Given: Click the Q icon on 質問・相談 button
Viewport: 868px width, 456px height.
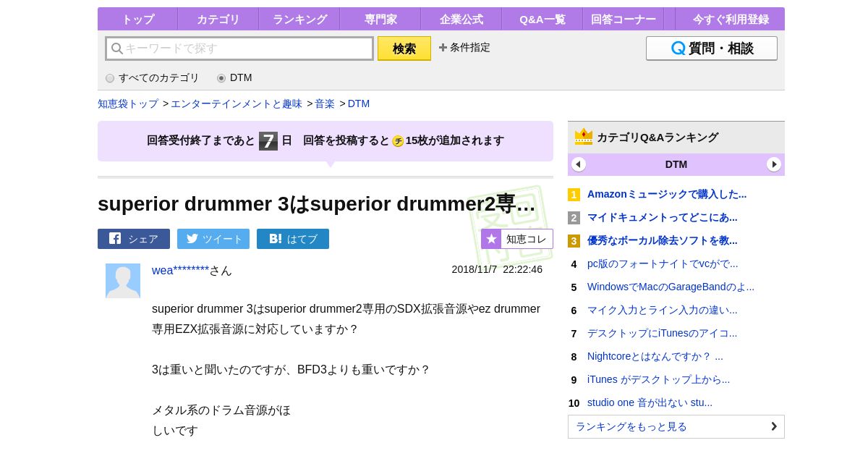Looking at the screenshot, I should [678, 48].
